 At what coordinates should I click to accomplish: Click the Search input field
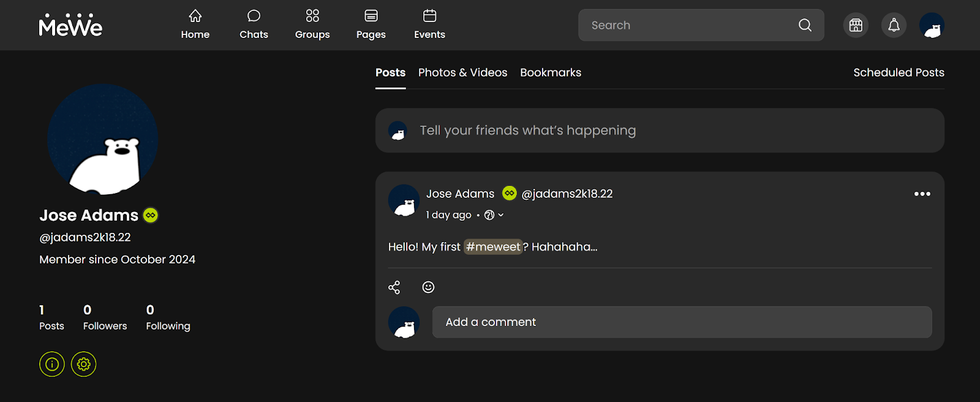[x=701, y=25]
